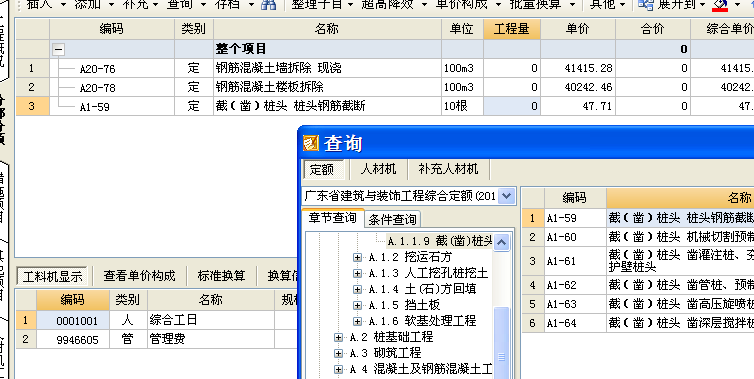The image size is (754, 379).
Task: Open the fill color dropdown arrow
Action: coord(738,4)
